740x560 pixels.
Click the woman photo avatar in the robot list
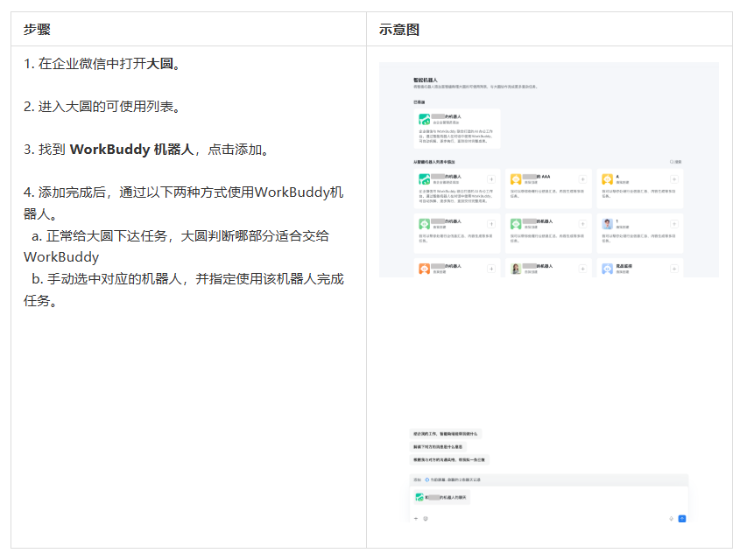(x=516, y=269)
